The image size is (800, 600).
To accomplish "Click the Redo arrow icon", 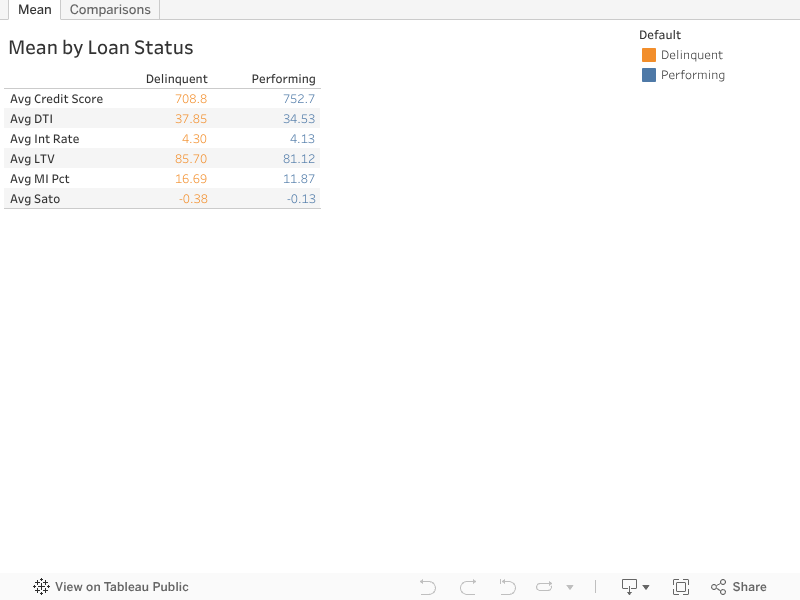I will (x=468, y=587).
